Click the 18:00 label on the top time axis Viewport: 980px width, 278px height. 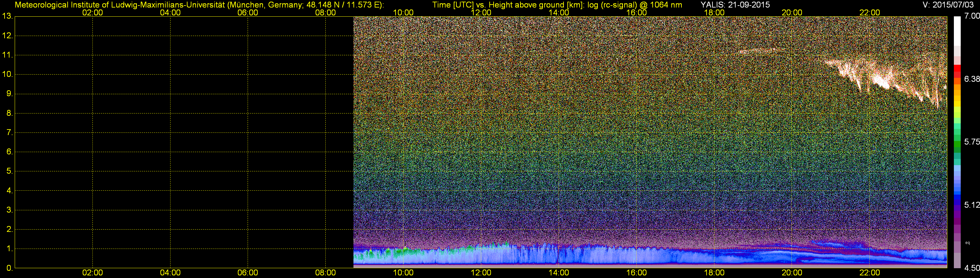point(714,12)
